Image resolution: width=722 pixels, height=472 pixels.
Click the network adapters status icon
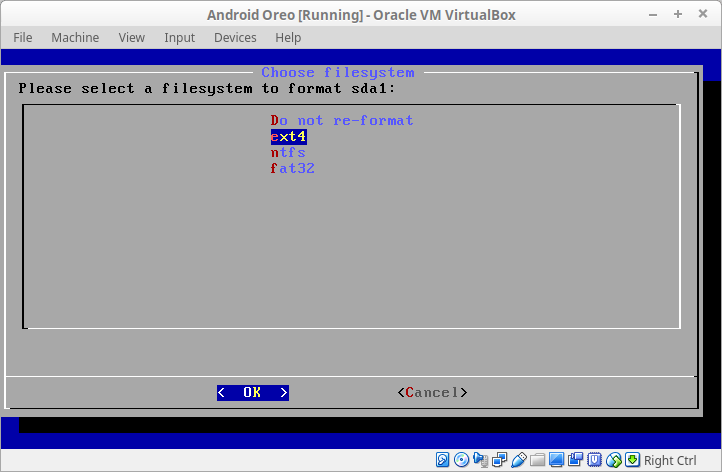point(500,460)
